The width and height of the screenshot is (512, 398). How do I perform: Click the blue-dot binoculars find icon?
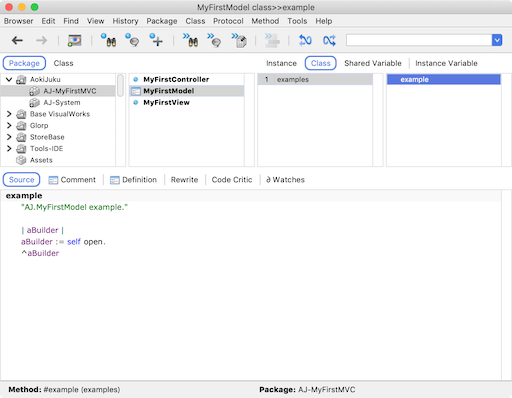pos(109,40)
